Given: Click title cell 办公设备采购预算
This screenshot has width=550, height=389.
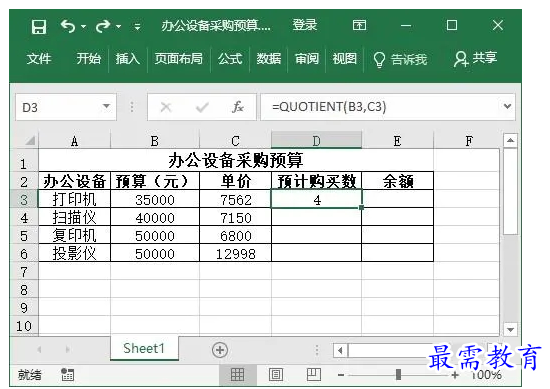Looking at the screenshot, I should click(236, 160).
